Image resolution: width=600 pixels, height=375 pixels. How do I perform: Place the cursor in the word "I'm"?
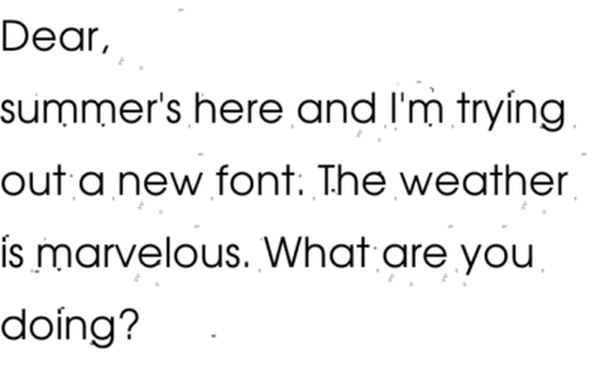(x=417, y=108)
